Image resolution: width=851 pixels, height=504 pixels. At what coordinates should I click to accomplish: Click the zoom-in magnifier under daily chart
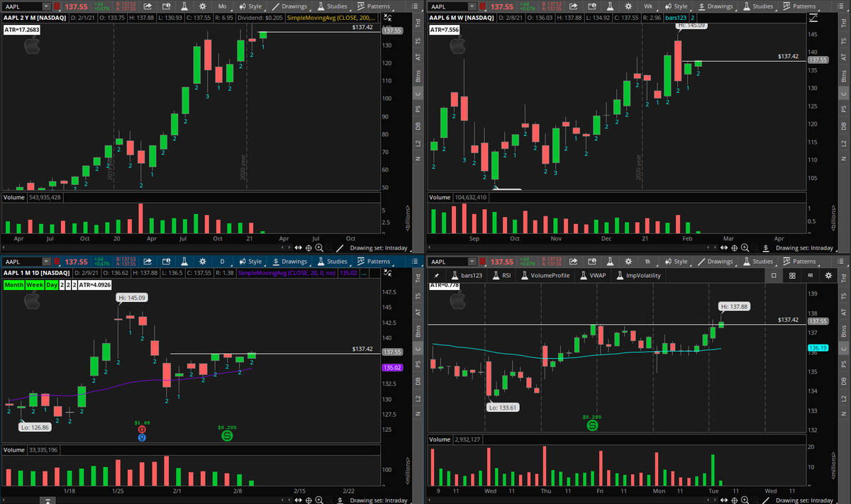coord(319,500)
